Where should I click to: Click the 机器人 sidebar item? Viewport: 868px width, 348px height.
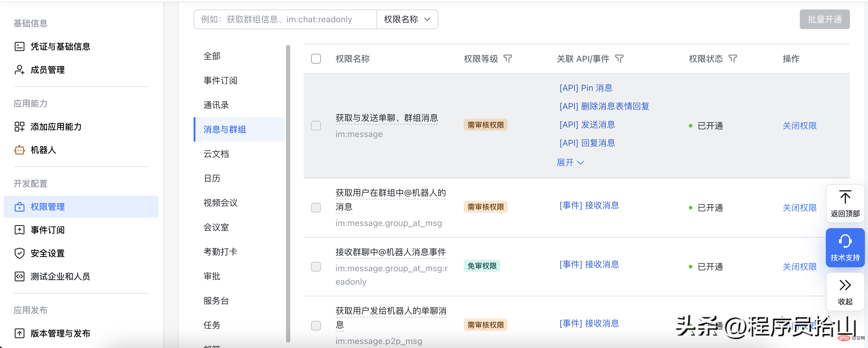(43, 150)
